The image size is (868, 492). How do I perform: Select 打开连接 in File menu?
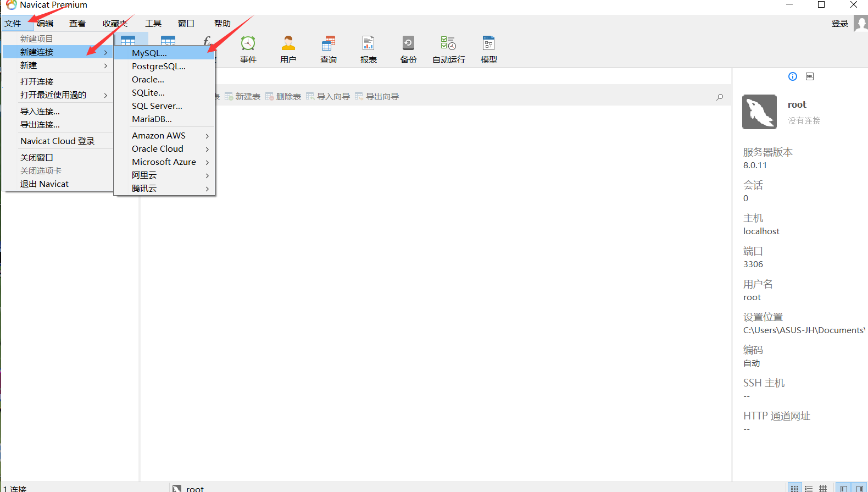(58, 82)
